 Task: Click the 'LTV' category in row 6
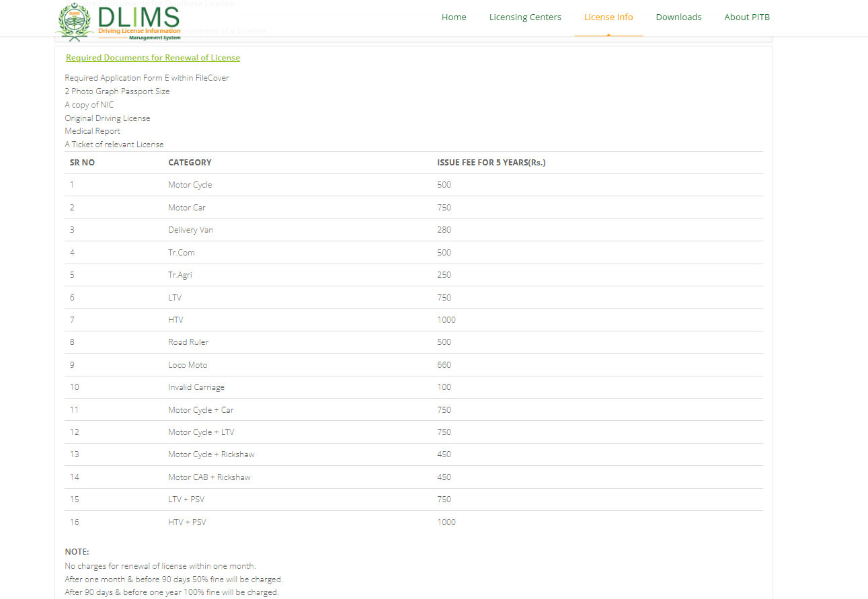(175, 298)
